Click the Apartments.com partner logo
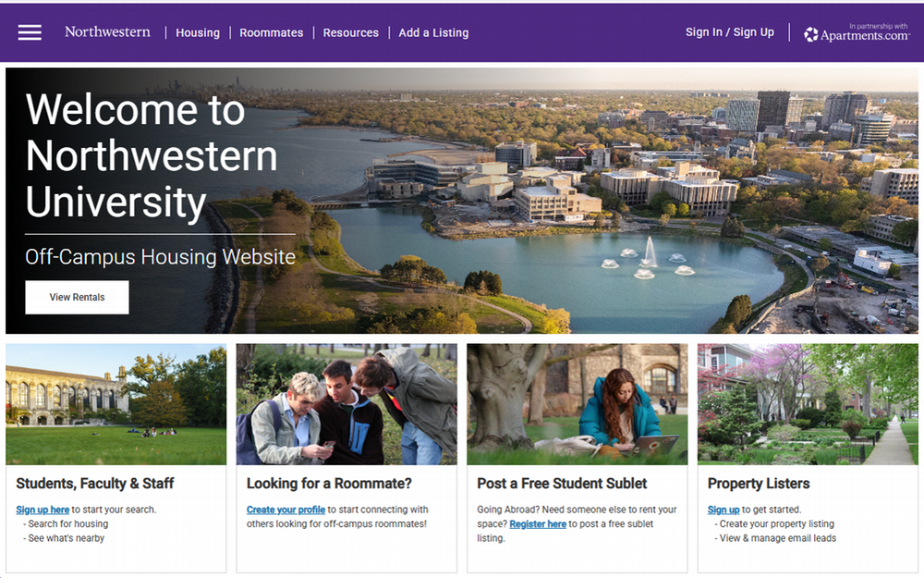 [x=856, y=33]
